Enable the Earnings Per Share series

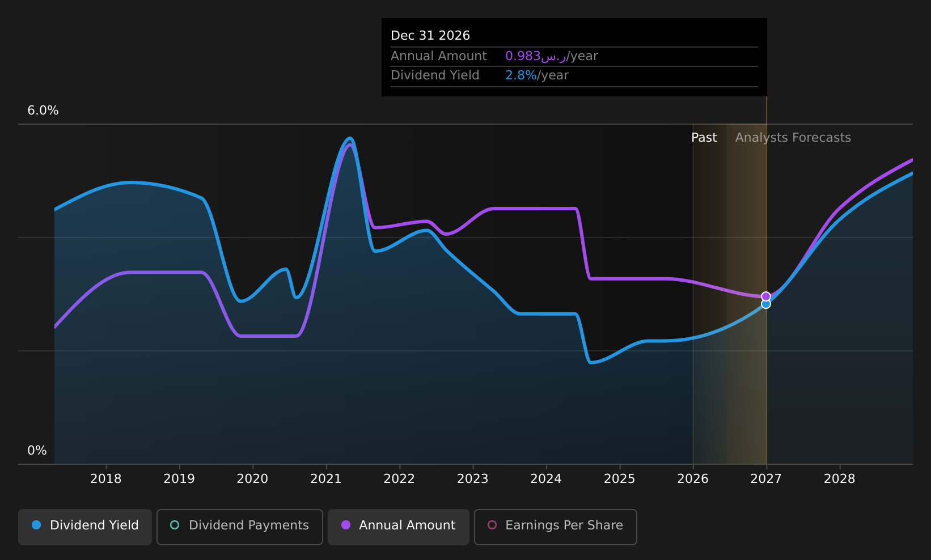coord(556,527)
